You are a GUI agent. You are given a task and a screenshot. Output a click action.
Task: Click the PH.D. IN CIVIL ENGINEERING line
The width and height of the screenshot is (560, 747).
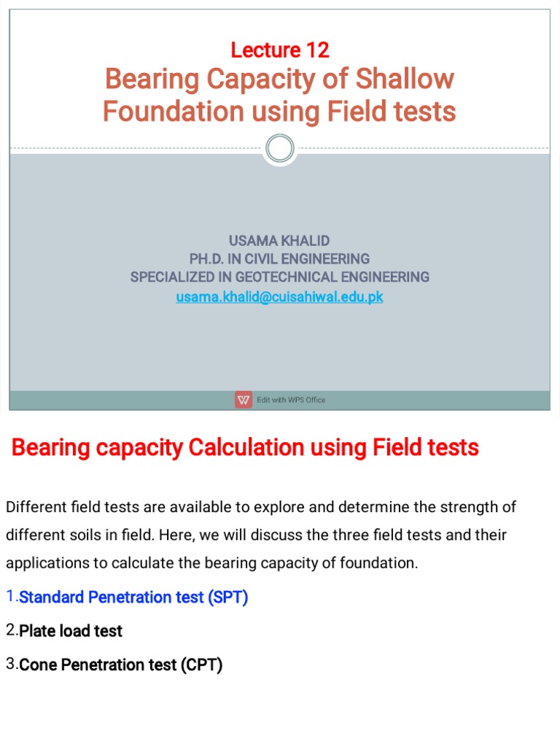(x=279, y=259)
